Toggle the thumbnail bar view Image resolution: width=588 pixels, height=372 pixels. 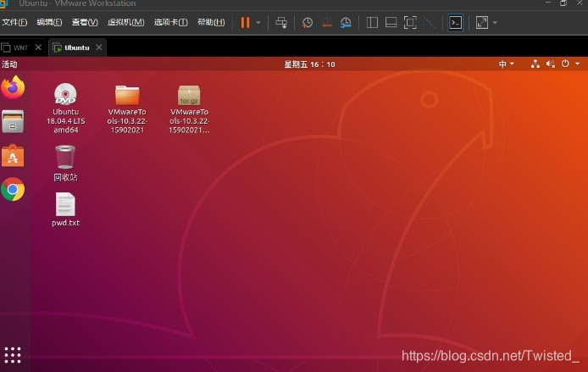tap(391, 23)
